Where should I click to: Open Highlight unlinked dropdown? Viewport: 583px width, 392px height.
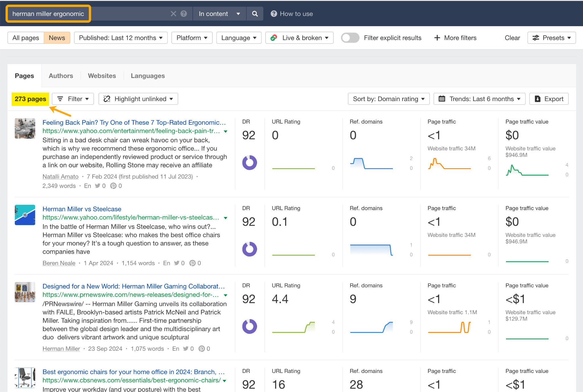tap(138, 99)
